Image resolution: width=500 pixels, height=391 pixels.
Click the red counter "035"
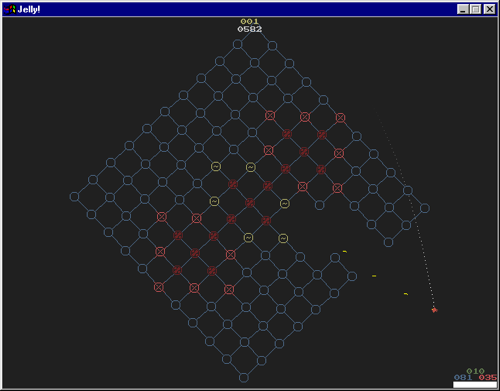[x=488, y=377]
